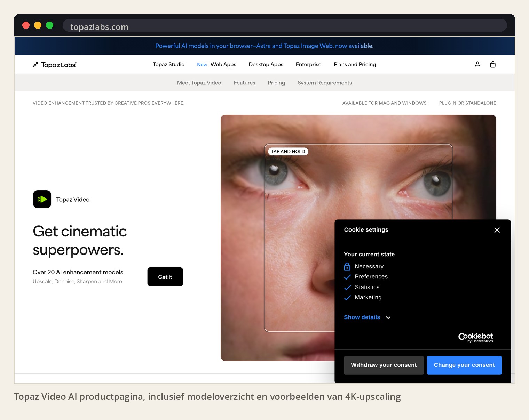Click the 'Cookie settings' dialog title
This screenshot has width=529, height=420.
coord(366,230)
